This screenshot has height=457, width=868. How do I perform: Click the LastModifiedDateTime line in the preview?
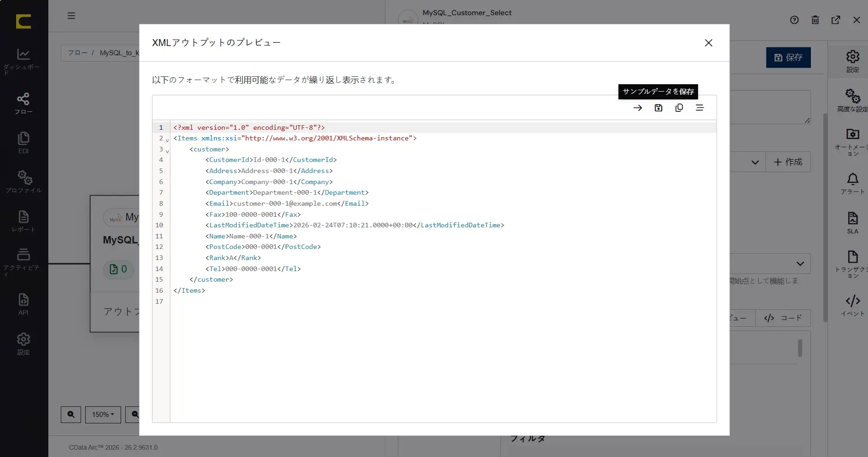(x=355, y=225)
